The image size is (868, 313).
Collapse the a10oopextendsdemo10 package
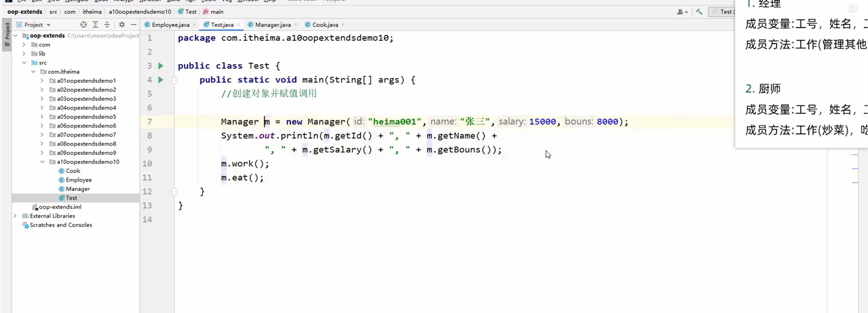click(x=43, y=161)
